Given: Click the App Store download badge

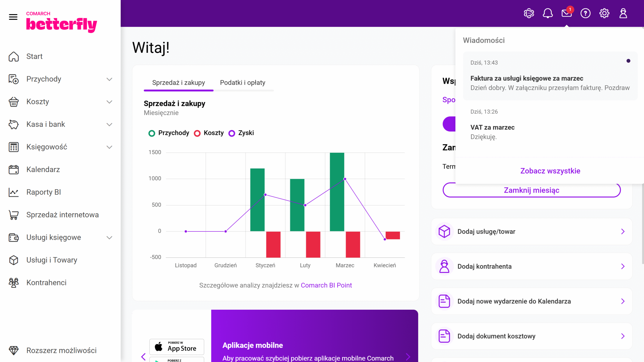Looking at the screenshot, I should pos(177,347).
